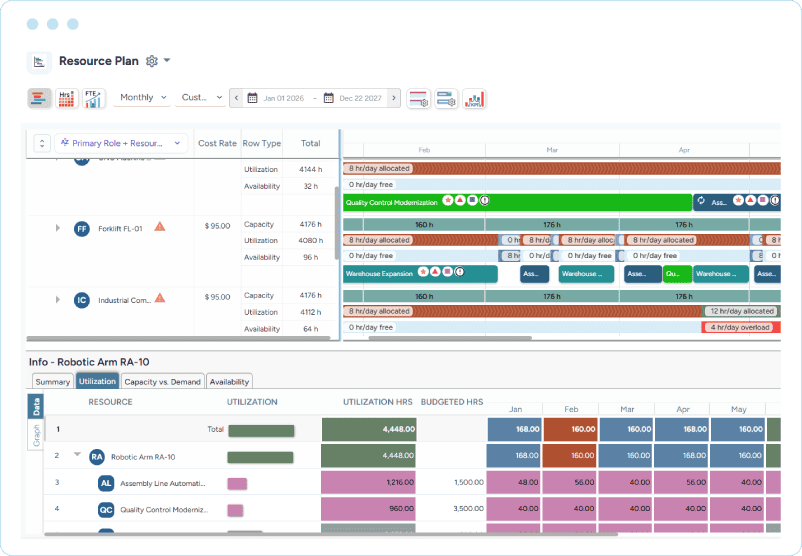Click the Feb month header in the timeline
Viewport: 802px width, 556px height.
coord(424,150)
